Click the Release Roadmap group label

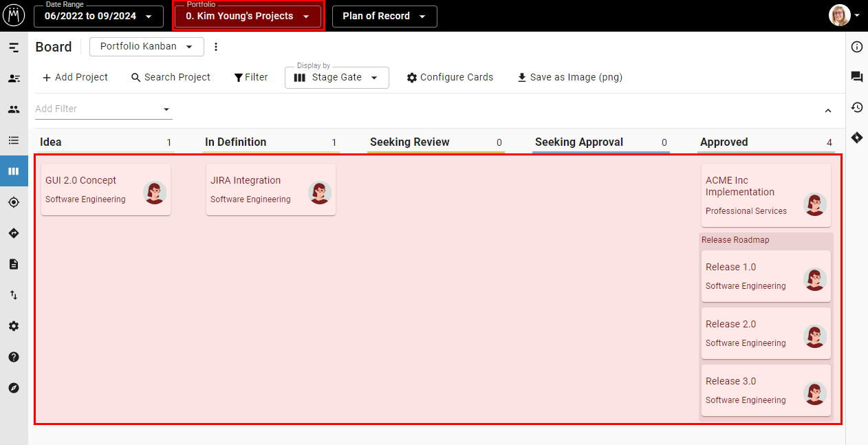[735, 240]
